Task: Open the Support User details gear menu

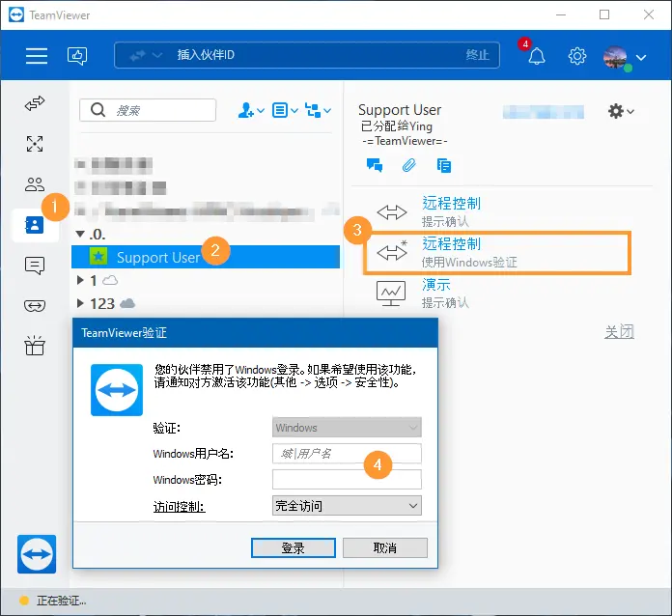Action: pos(621,111)
